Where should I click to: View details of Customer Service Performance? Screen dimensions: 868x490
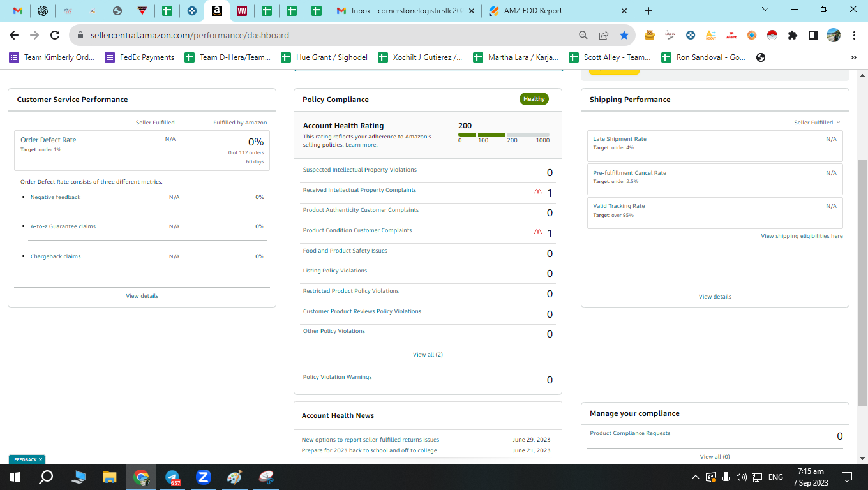(142, 296)
